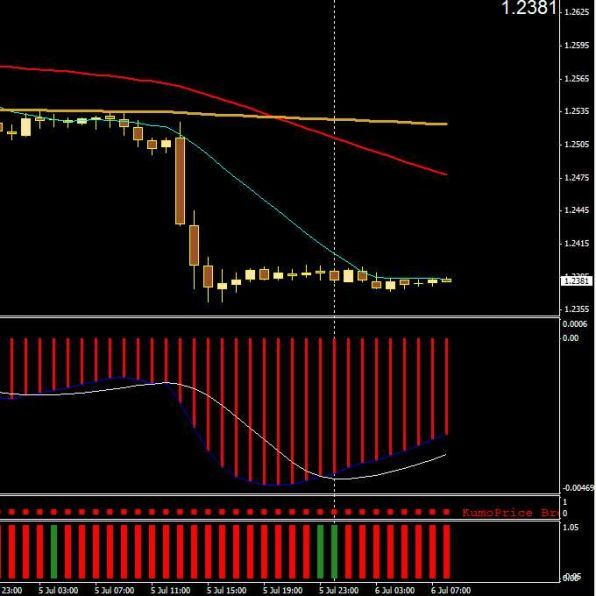Click the 1.2535 price axis label

pyautogui.click(x=577, y=111)
